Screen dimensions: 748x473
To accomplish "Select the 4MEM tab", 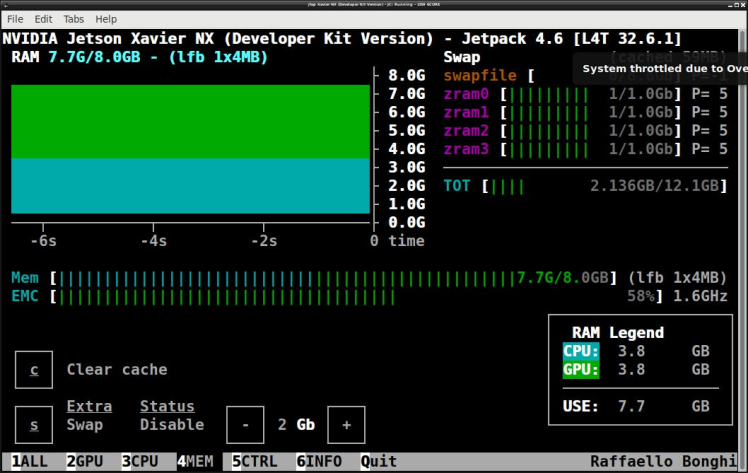I will pos(196,462).
